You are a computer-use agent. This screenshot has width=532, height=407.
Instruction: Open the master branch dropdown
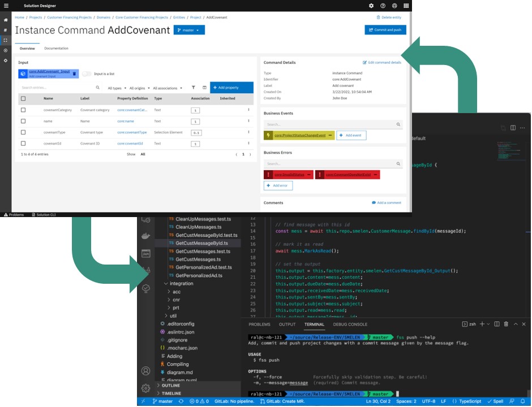pos(190,29)
